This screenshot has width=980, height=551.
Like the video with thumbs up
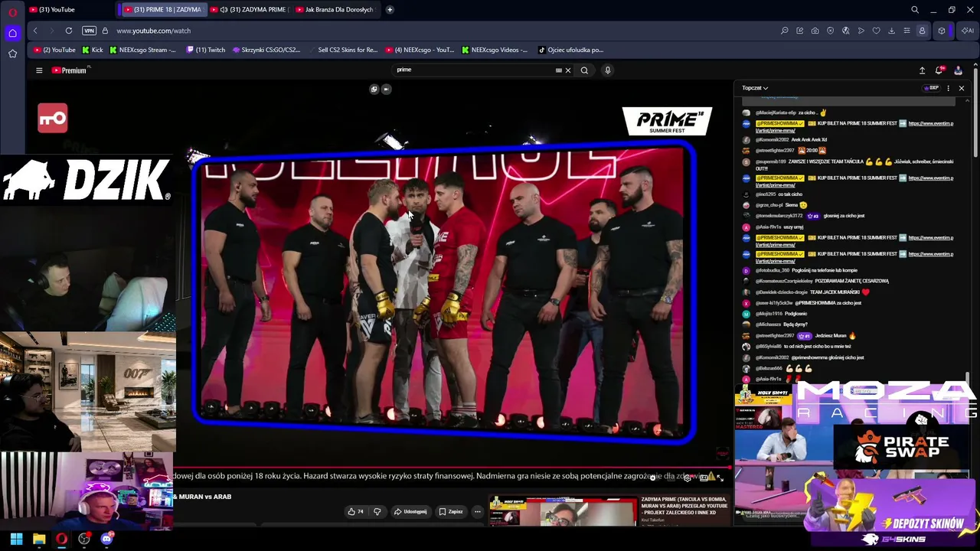click(x=355, y=511)
